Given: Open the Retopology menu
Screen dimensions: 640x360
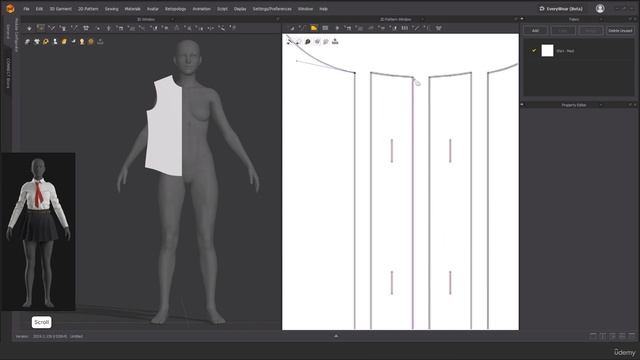Looking at the screenshot, I should 176,9.
